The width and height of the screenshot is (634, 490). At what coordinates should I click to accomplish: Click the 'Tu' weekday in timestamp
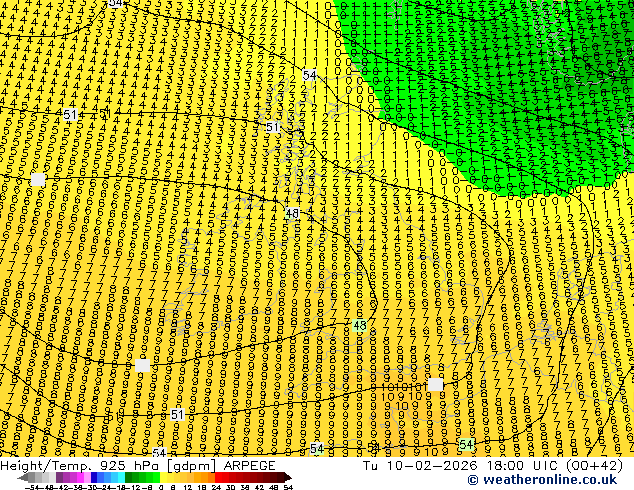[371, 466]
